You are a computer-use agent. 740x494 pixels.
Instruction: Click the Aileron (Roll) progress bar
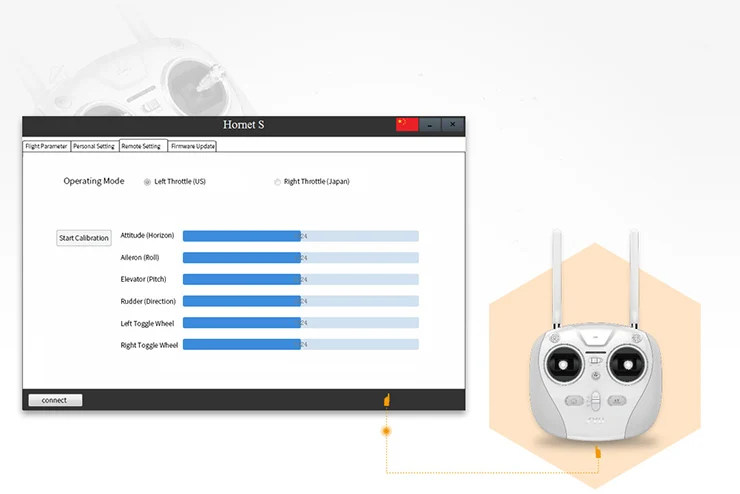pyautogui.click(x=301, y=258)
